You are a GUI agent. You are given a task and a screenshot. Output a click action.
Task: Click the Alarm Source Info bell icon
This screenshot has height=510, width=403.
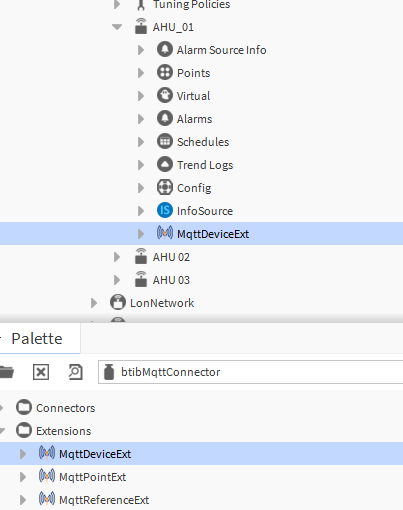coord(165,50)
